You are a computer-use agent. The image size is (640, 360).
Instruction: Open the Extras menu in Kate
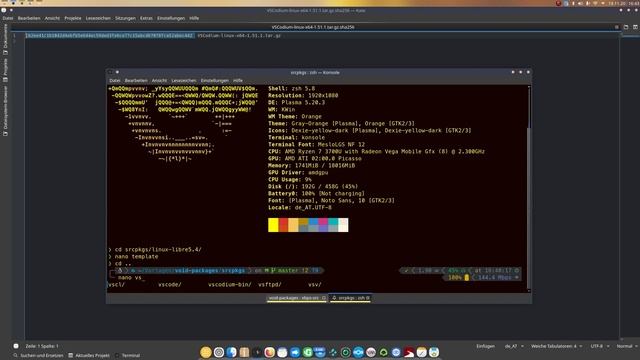click(146, 18)
